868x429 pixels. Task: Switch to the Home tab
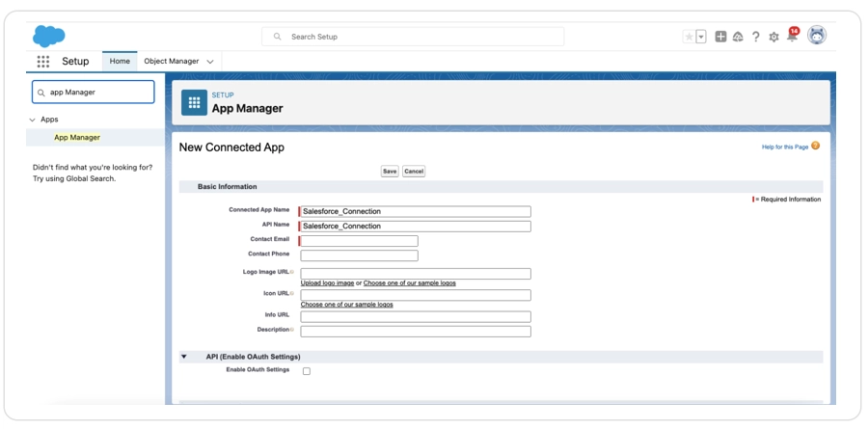(120, 61)
